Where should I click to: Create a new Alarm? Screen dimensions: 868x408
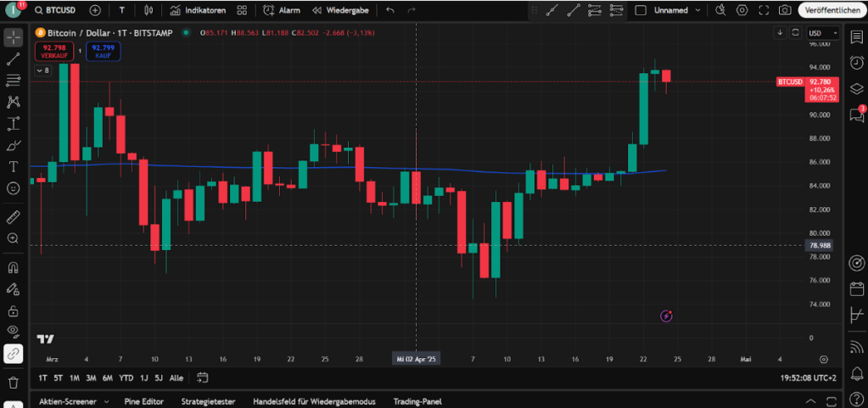point(282,10)
